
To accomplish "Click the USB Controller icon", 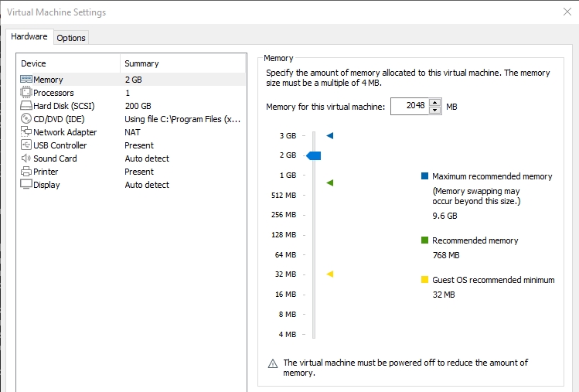I will (26, 145).
